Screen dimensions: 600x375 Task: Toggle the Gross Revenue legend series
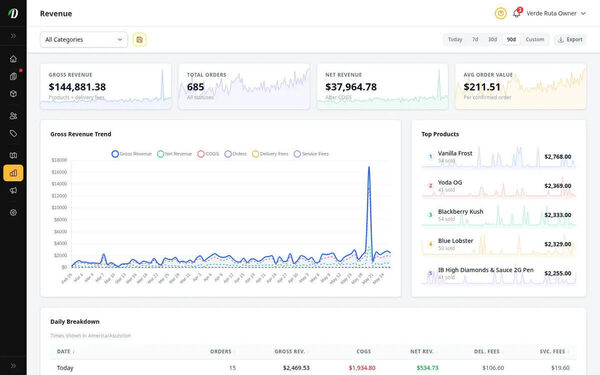131,154
